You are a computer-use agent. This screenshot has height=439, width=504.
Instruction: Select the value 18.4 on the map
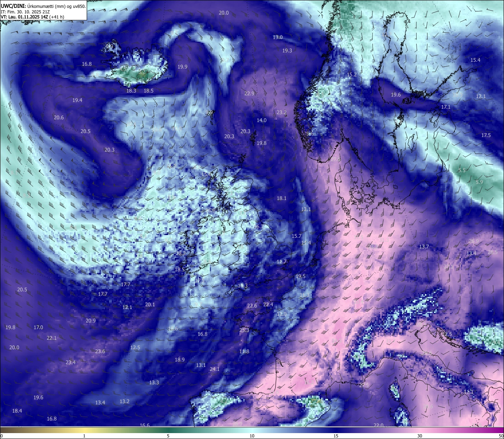click(17, 411)
